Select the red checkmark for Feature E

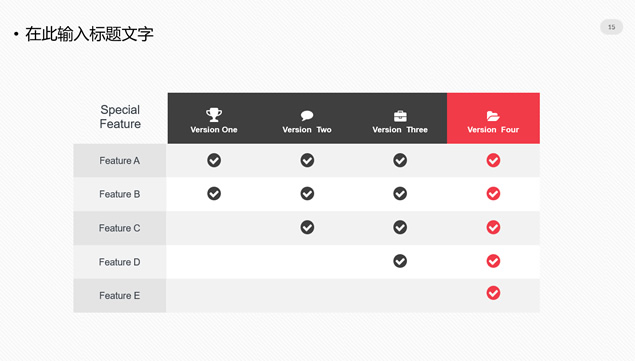(493, 293)
